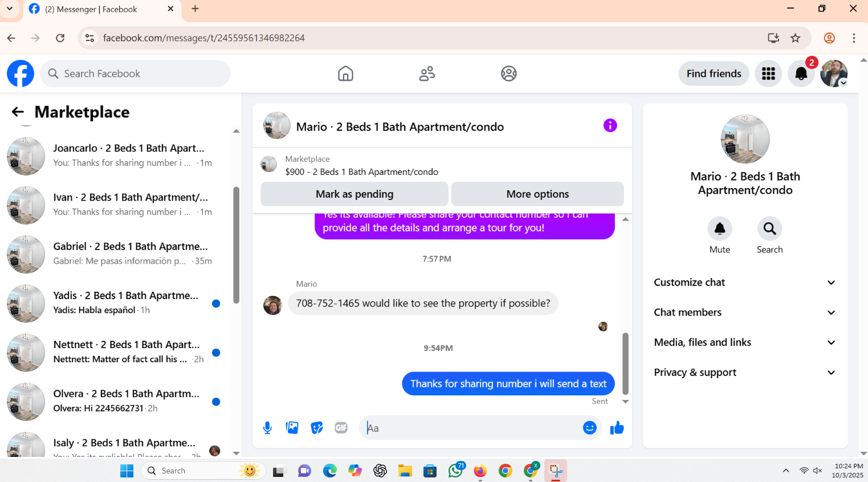
Task: Expand Customize chat section
Action: (x=745, y=283)
